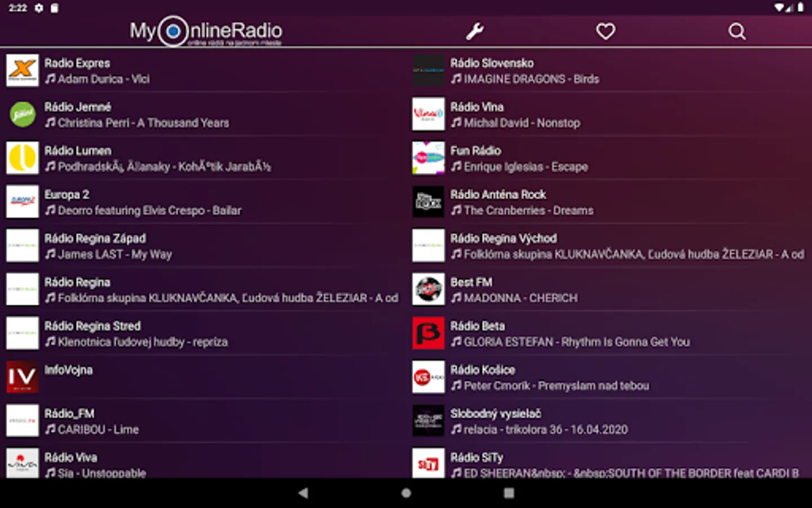Viewport: 812px width, 508px height.
Task: Tap the MyOnlineRadio logo
Action: point(206,31)
